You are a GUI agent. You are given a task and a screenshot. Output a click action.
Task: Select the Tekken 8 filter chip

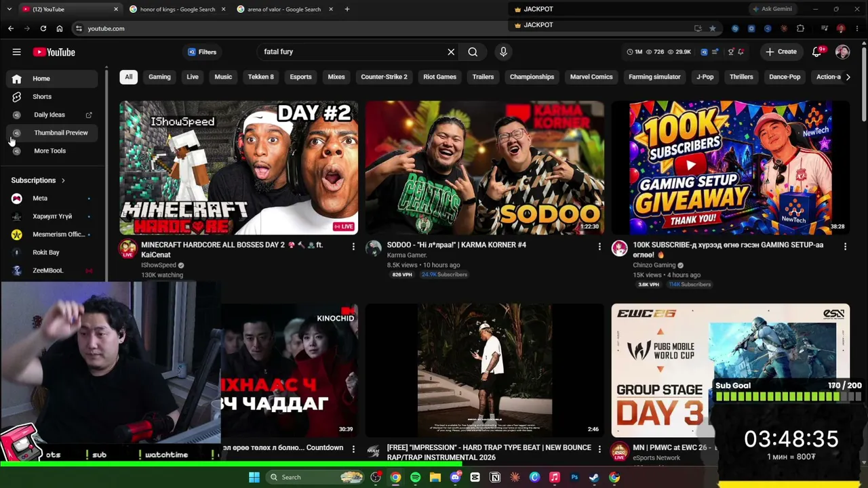pos(261,77)
